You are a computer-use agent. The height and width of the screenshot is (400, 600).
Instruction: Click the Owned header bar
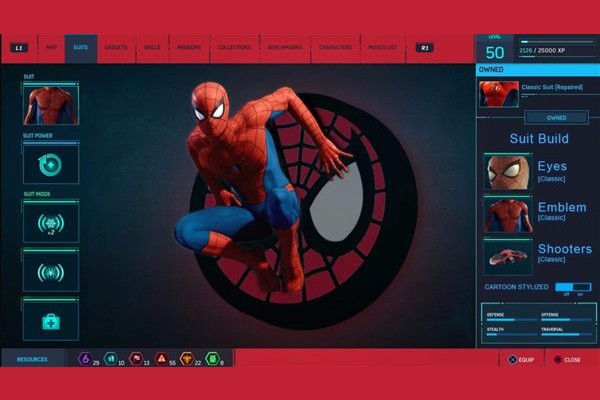(x=538, y=70)
